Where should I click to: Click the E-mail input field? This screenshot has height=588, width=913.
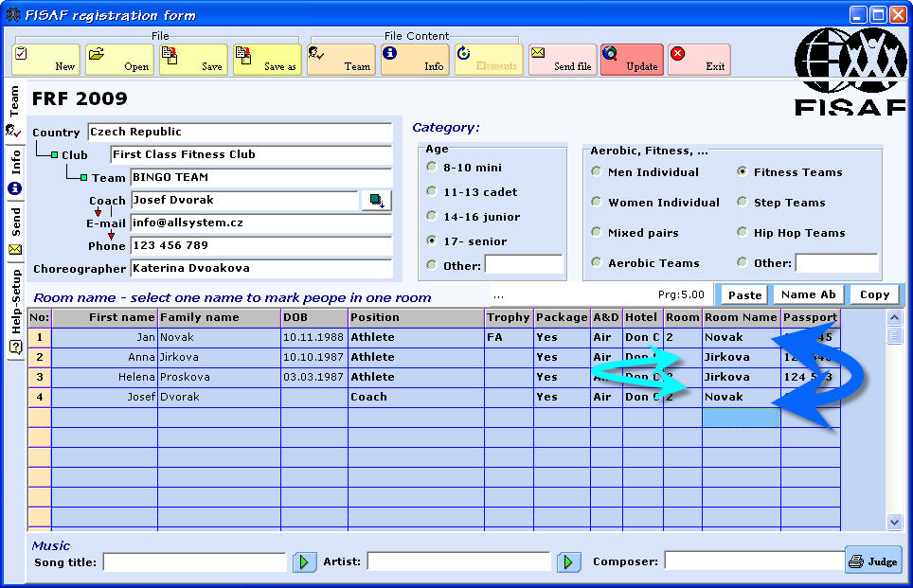[x=261, y=223]
